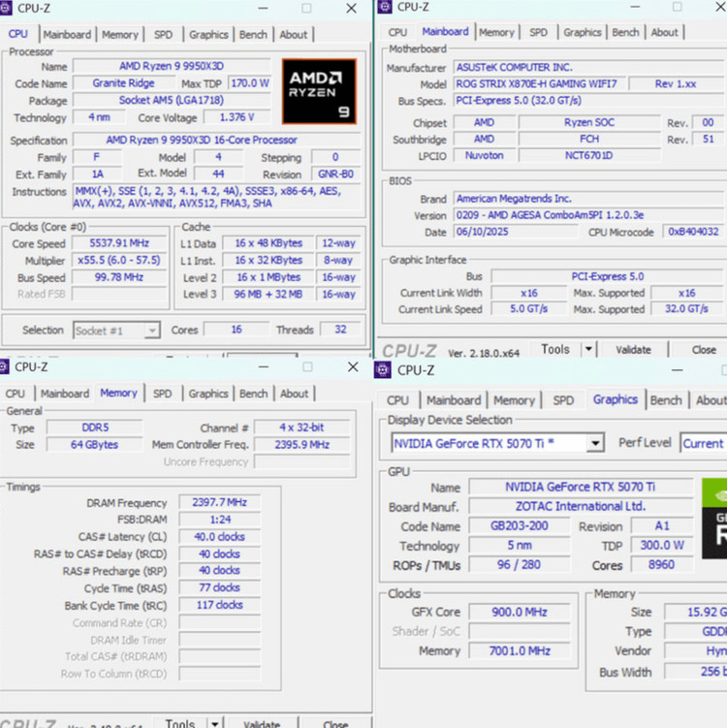
Task: Click processor name AMD Ryzen 9 9950X3D field
Action: click(172, 66)
